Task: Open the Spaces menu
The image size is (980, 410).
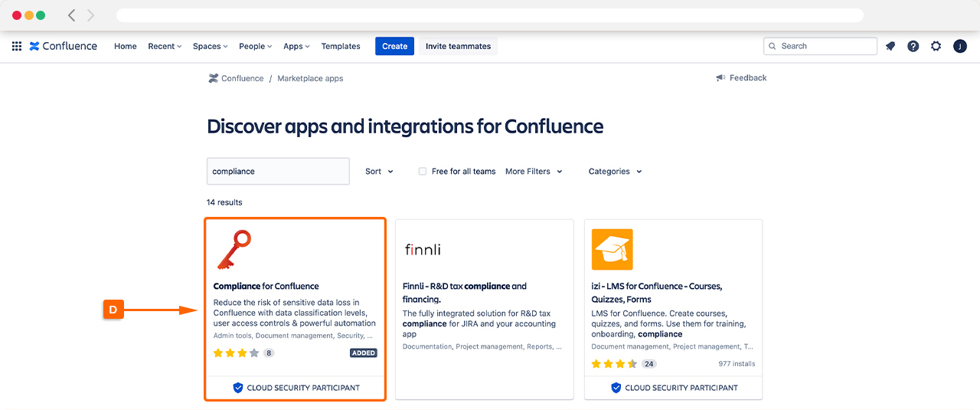Action: coord(210,46)
